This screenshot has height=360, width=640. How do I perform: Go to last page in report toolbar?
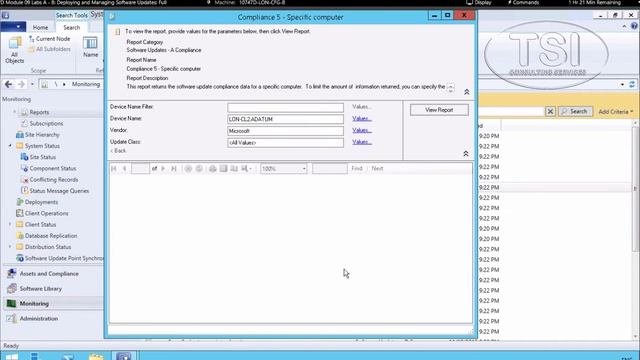coord(173,169)
